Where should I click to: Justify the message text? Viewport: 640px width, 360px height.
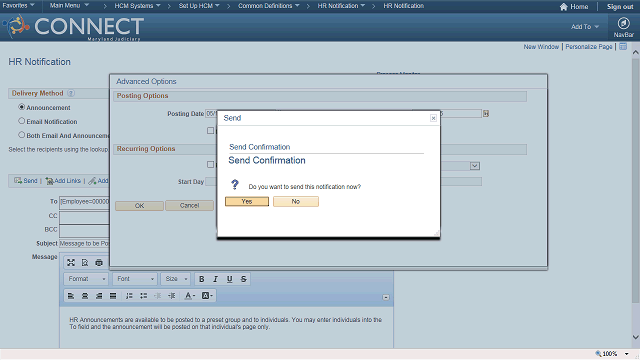113,296
